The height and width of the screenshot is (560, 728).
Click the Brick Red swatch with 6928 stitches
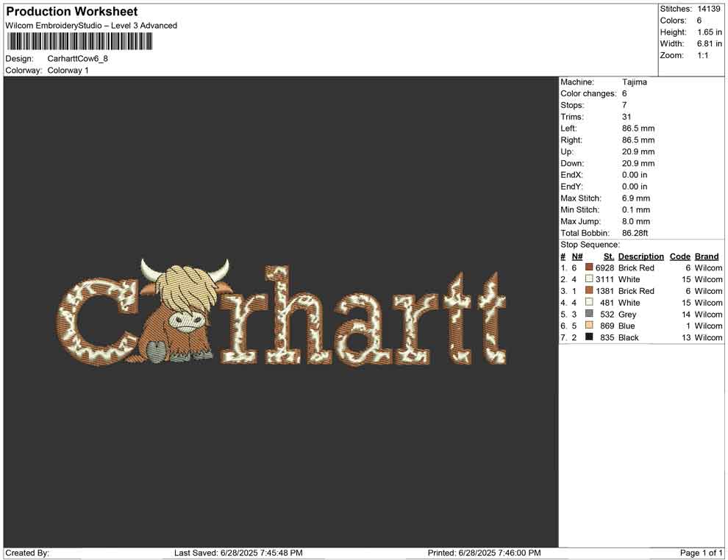pos(589,268)
